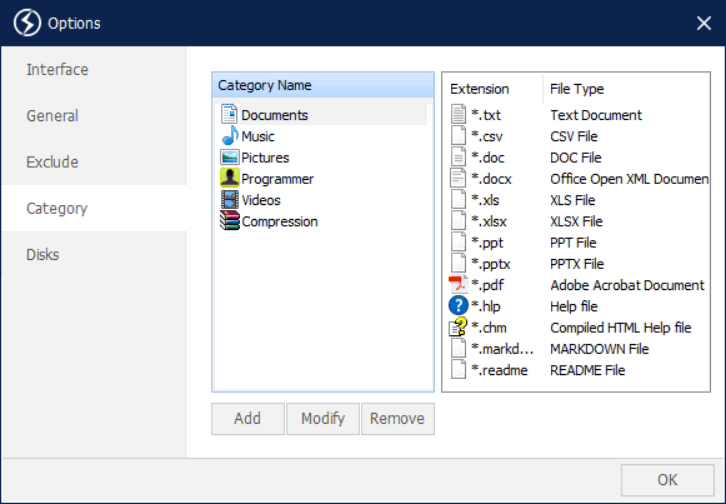
Task: Select the *.chm extension text
Action: [x=489, y=328]
